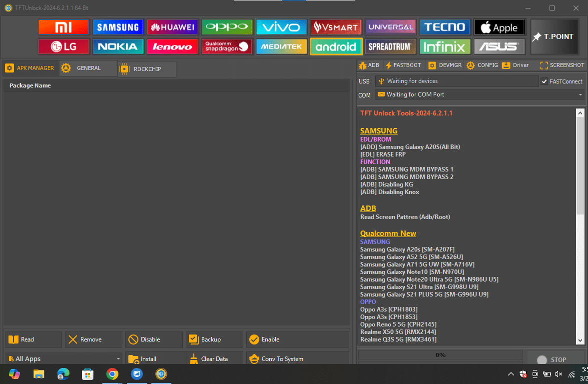Open the CONFIG settings panel
Screen dimensions: 588x384
point(482,65)
